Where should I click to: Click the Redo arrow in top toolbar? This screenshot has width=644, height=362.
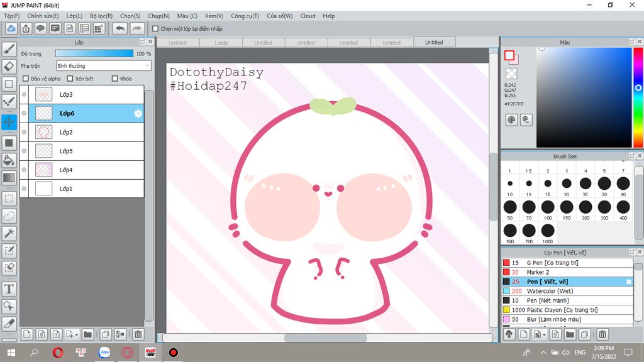[136, 29]
